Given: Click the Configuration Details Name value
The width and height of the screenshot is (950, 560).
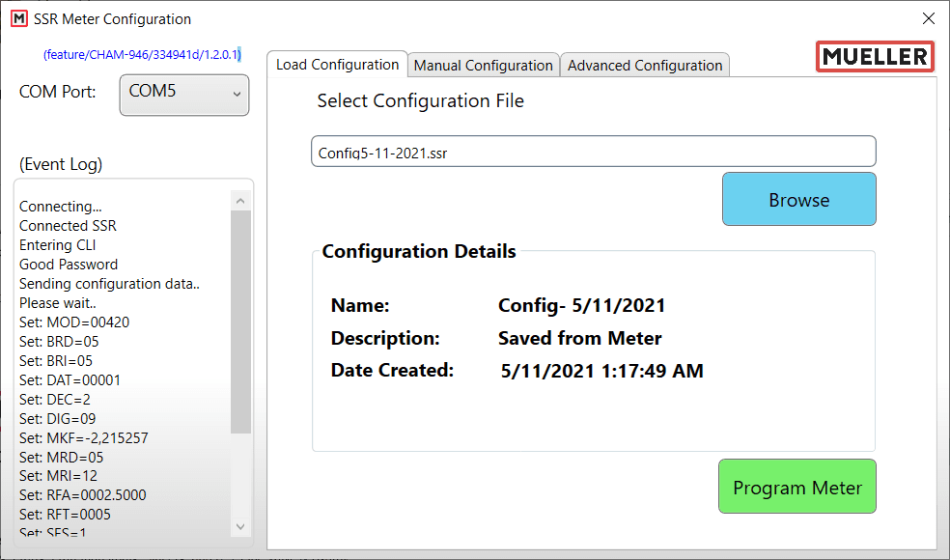Looking at the screenshot, I should coord(581,305).
